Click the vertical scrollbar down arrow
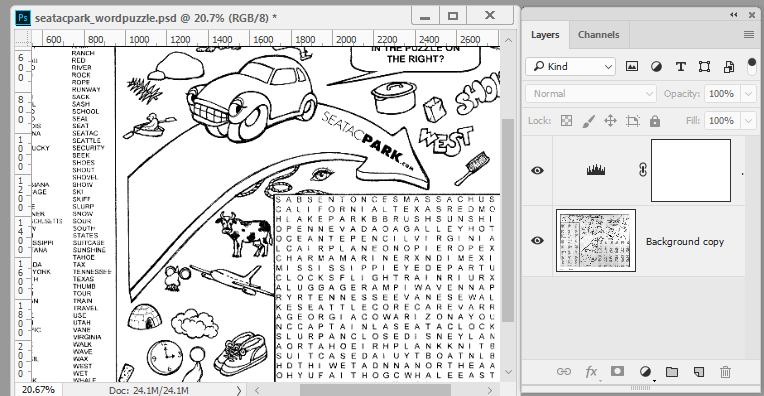 pos(508,372)
